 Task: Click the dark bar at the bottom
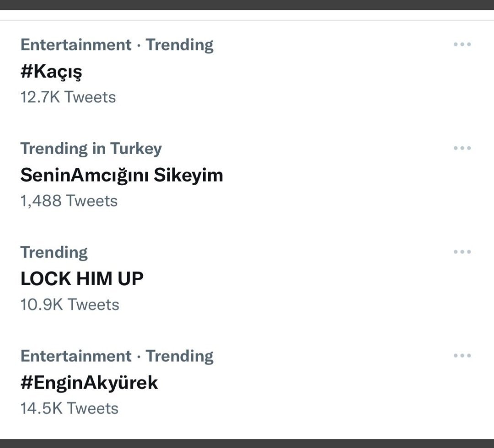tap(247, 443)
